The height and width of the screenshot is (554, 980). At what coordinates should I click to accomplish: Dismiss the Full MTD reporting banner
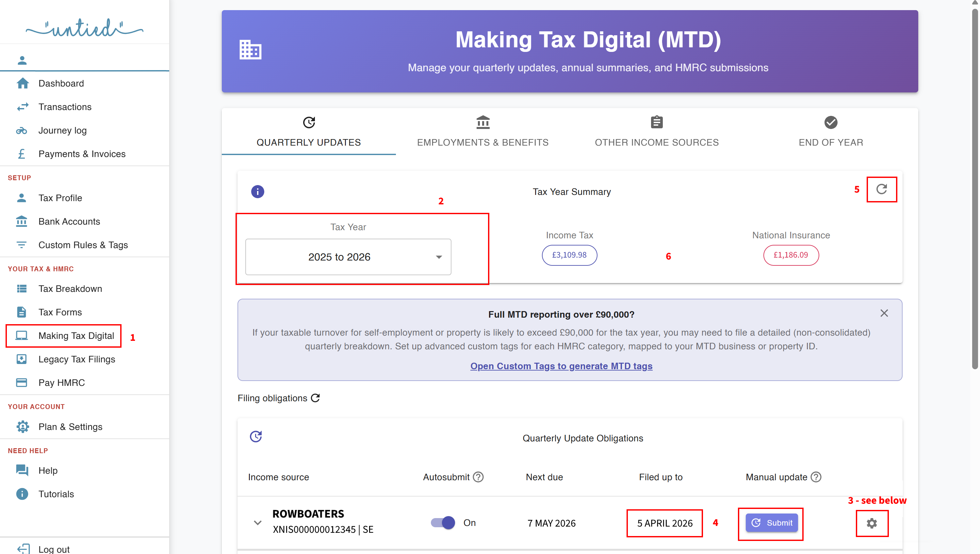point(884,313)
